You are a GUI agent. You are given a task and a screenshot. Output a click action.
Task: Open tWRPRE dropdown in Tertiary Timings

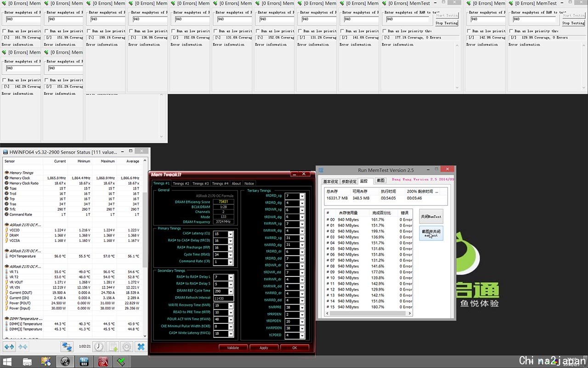point(302,307)
